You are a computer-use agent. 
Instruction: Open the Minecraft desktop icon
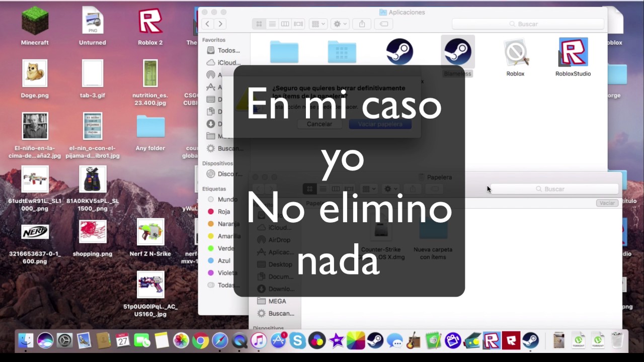click(x=35, y=27)
